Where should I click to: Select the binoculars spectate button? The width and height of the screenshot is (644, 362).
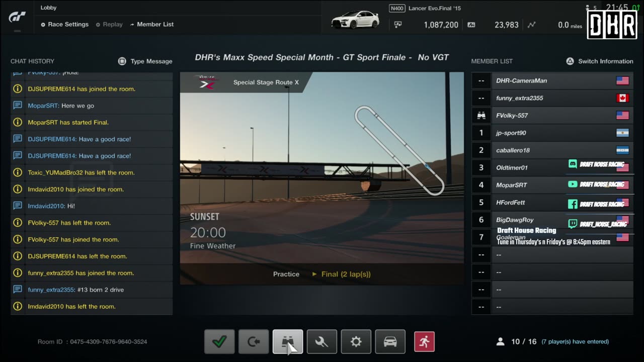pyautogui.click(x=288, y=342)
